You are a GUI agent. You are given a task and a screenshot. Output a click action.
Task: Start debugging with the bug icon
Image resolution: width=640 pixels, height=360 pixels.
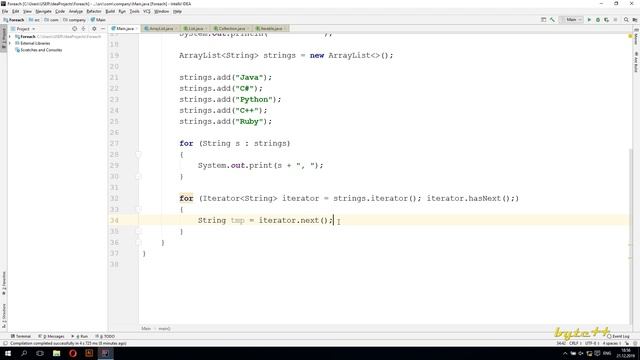tap(598, 20)
